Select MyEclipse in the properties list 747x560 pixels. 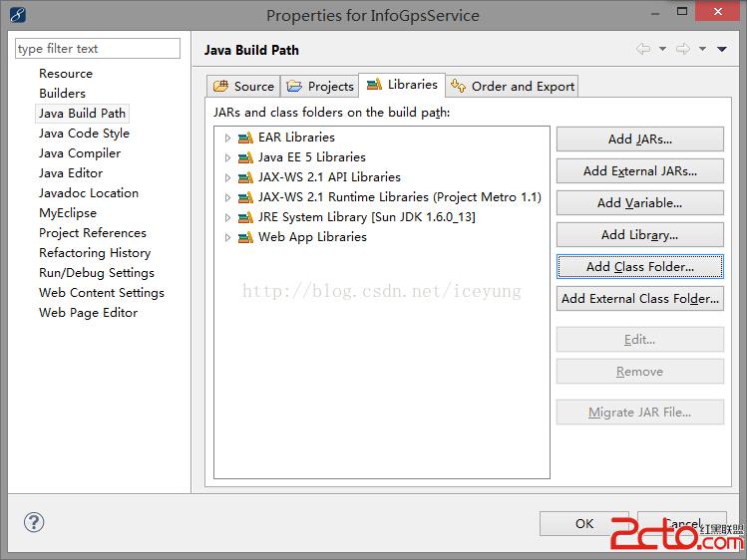point(68,213)
